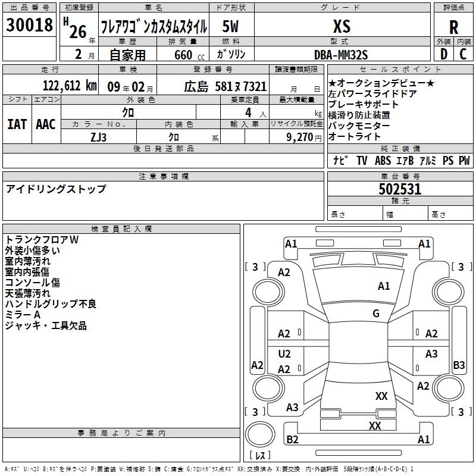This screenshot has width=476, height=476.
Task: Click the PW equipment label
Action: 464,161
